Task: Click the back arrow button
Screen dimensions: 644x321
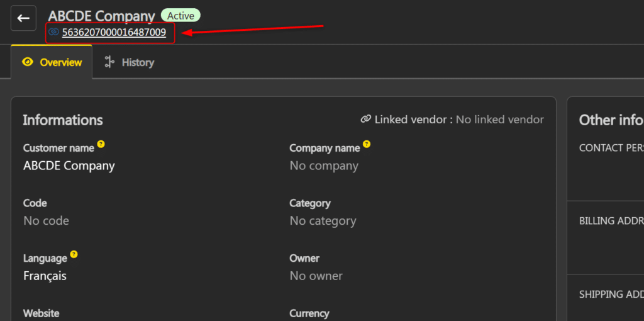Action: pyautogui.click(x=23, y=18)
